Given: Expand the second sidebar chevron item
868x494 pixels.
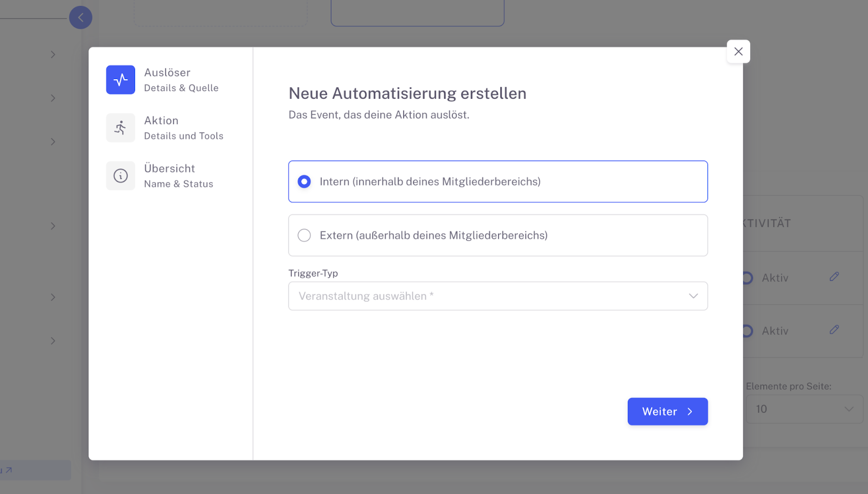Looking at the screenshot, I should tap(53, 98).
